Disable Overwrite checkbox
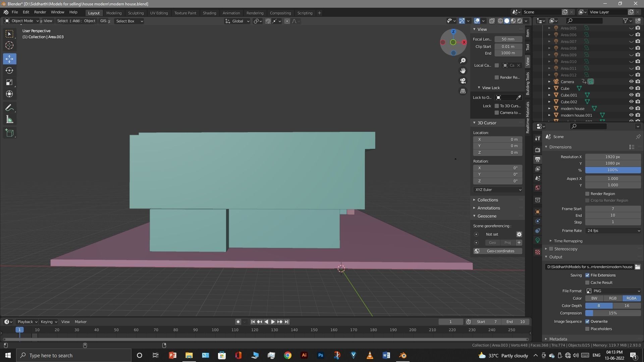644x362 pixels. pos(587,321)
